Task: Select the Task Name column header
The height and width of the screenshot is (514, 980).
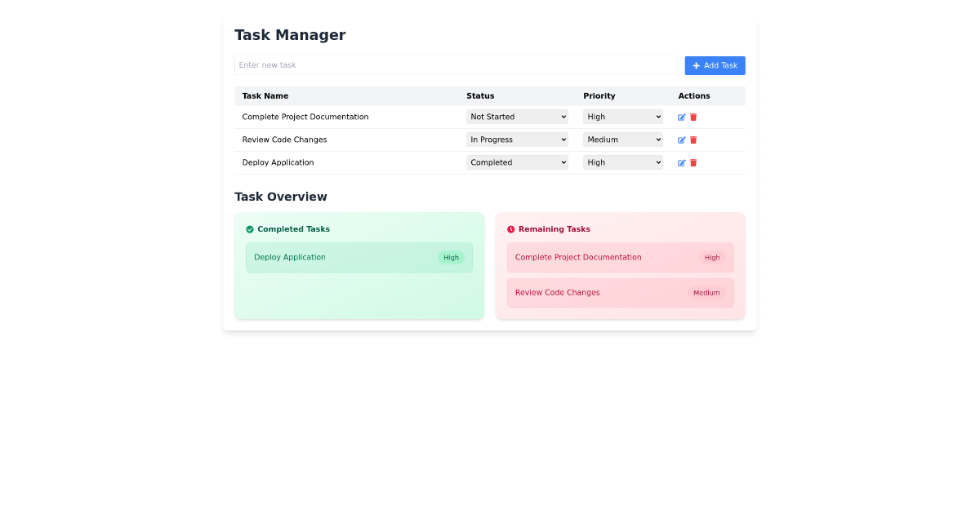Action: tap(265, 95)
